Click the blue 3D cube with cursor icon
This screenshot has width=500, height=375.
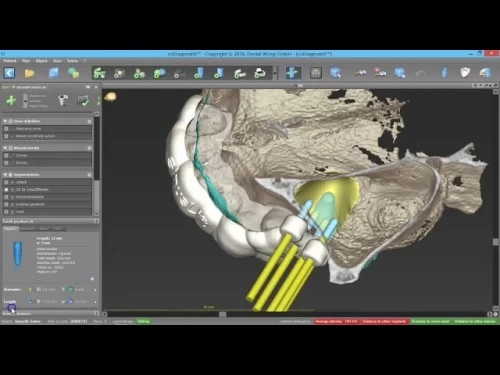(335, 73)
